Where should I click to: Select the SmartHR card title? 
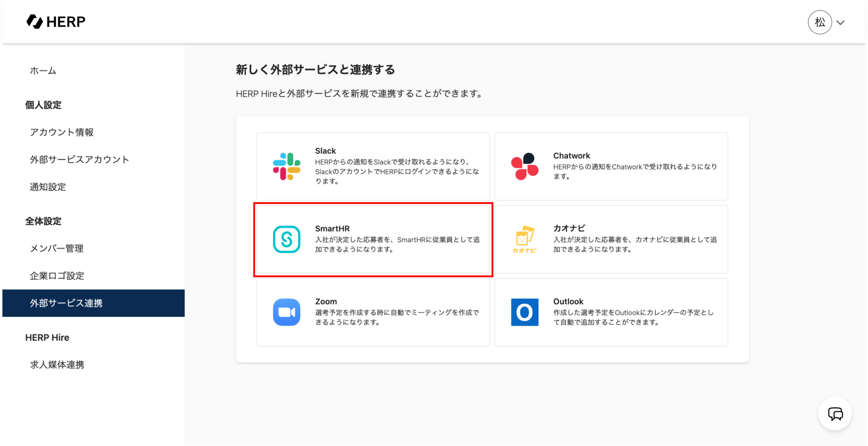pos(332,229)
